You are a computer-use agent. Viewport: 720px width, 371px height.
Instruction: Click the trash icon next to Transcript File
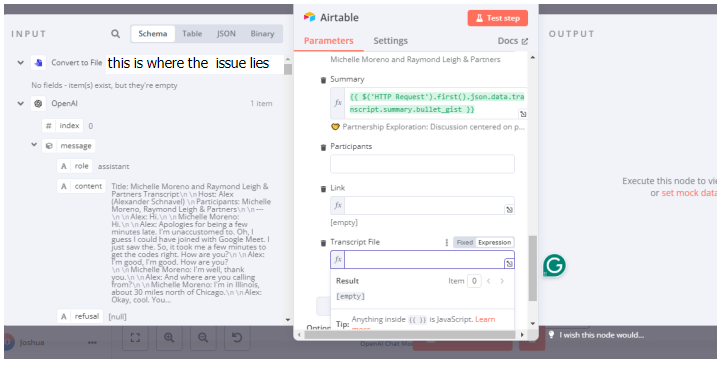coord(323,242)
